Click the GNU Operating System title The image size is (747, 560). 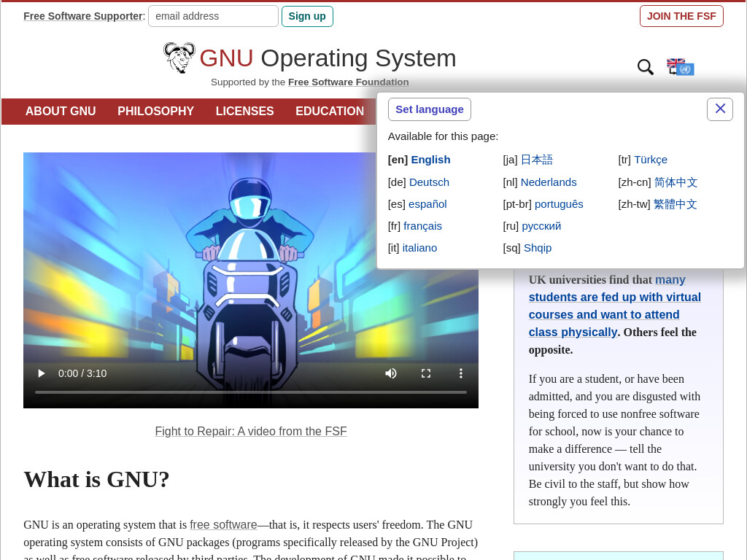(x=328, y=58)
